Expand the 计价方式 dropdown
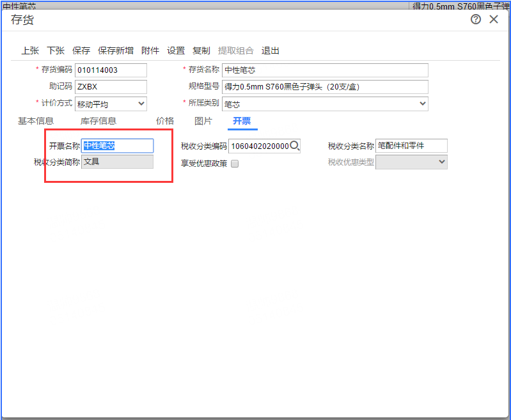 141,104
